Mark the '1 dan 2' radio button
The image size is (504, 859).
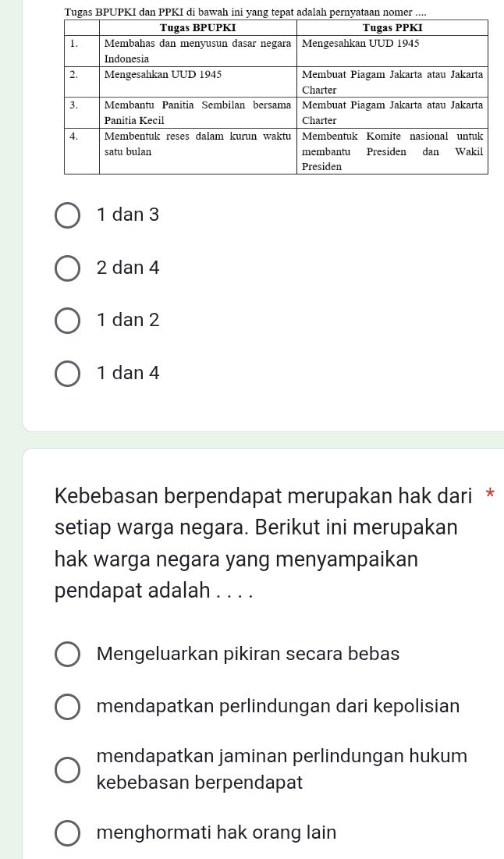click(68, 320)
